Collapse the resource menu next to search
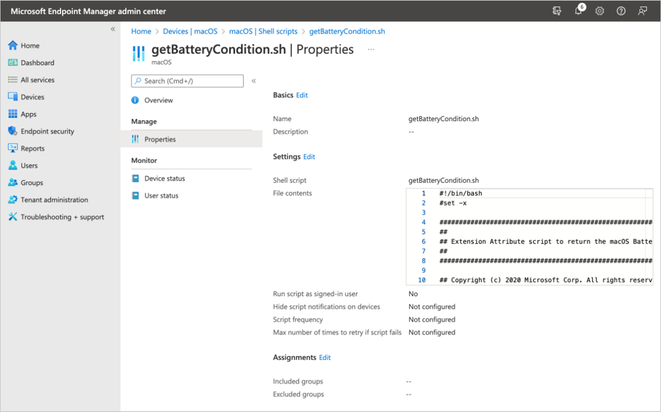661x412 pixels. coord(254,81)
